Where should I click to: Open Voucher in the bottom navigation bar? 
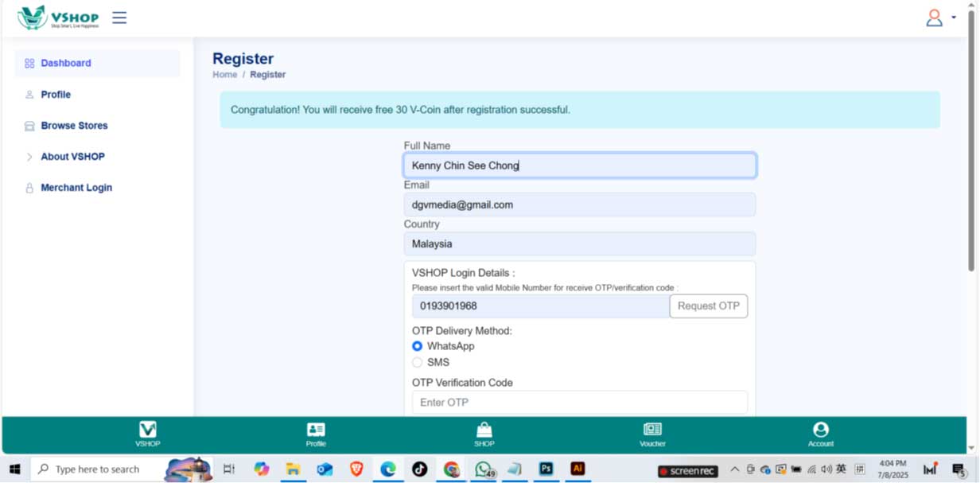click(652, 434)
